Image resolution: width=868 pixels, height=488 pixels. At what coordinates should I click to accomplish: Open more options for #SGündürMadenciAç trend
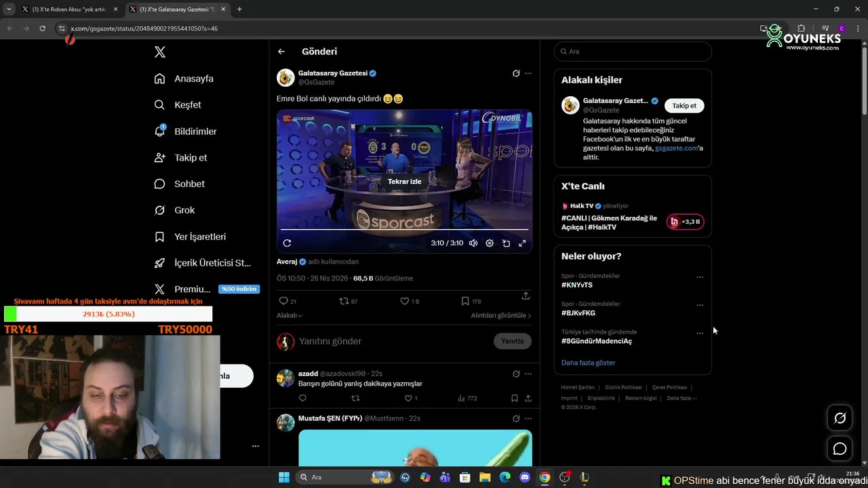pos(700,333)
